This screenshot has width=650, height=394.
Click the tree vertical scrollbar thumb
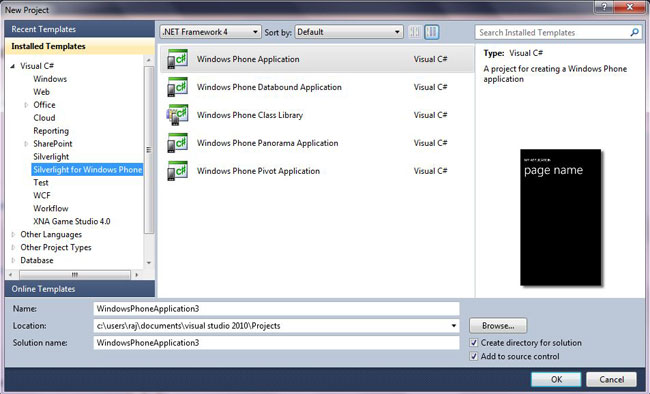click(x=148, y=149)
